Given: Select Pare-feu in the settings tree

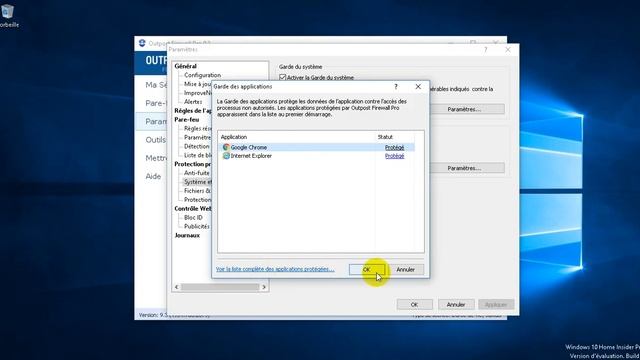Looking at the screenshot, I should pyautogui.click(x=187, y=120).
